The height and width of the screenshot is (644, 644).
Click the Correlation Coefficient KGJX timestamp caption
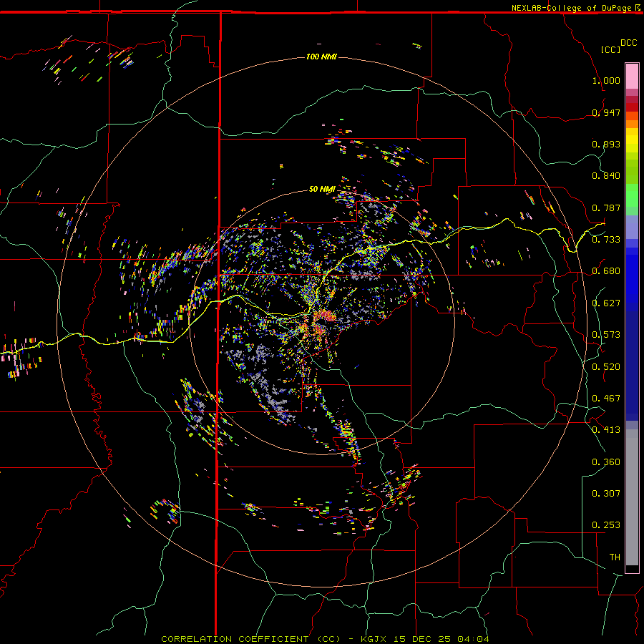point(325,639)
